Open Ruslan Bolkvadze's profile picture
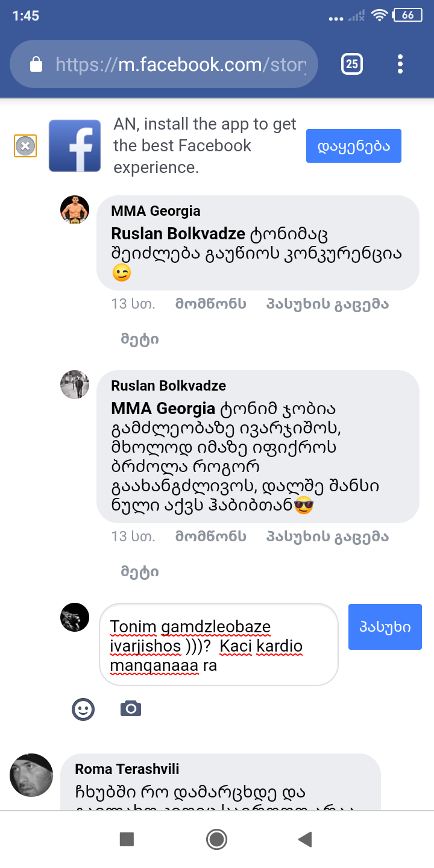434x868 pixels. (x=74, y=384)
